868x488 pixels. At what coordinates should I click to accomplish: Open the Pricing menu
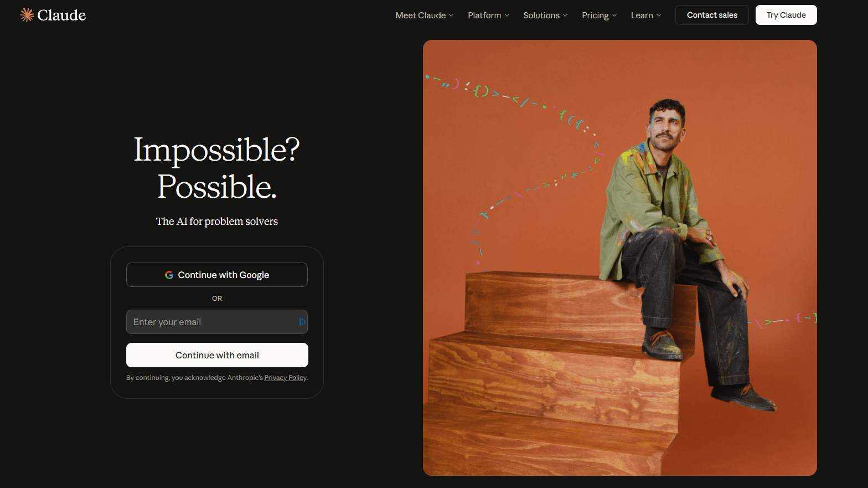(x=595, y=16)
